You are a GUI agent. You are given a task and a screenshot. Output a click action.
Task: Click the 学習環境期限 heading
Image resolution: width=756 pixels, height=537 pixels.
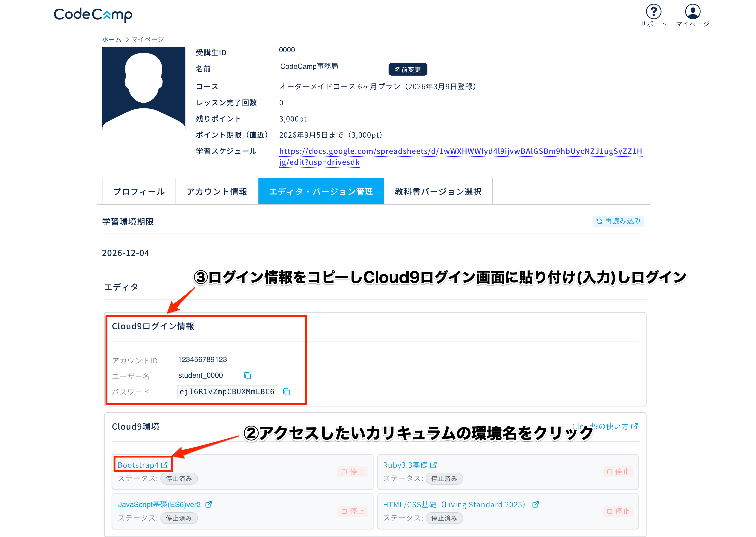click(128, 222)
